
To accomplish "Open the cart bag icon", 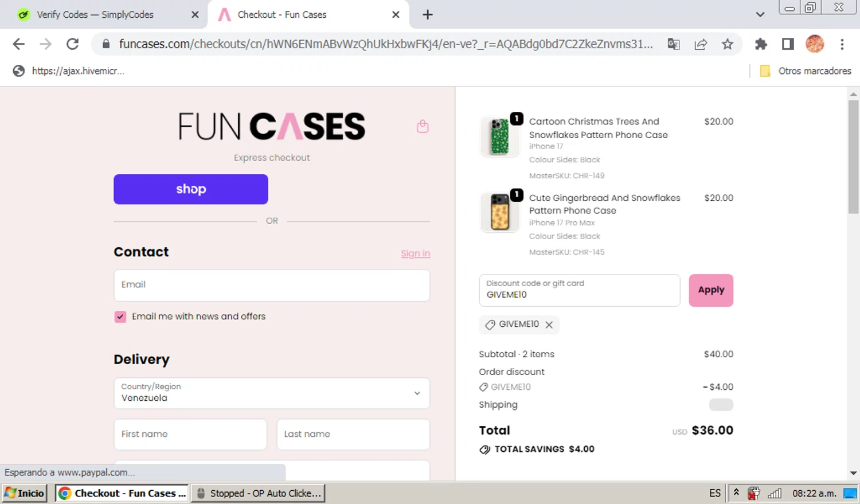I will [x=423, y=126].
